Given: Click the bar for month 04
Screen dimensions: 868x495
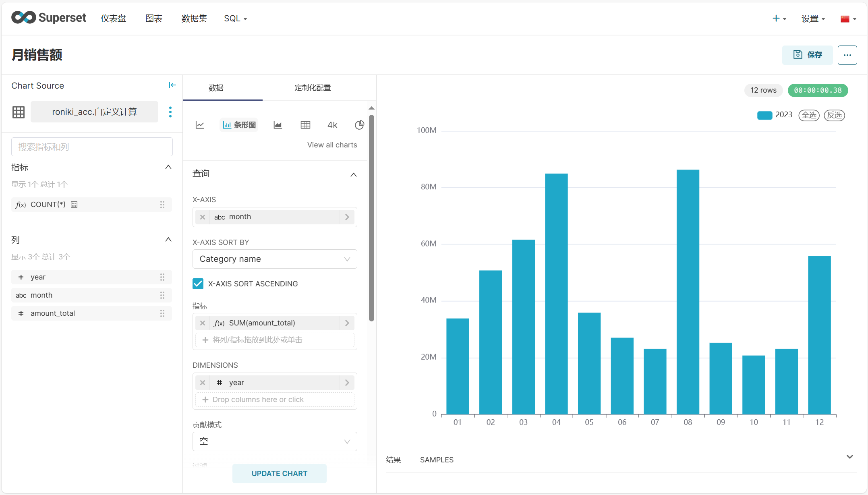Looking at the screenshot, I should coord(556,294).
